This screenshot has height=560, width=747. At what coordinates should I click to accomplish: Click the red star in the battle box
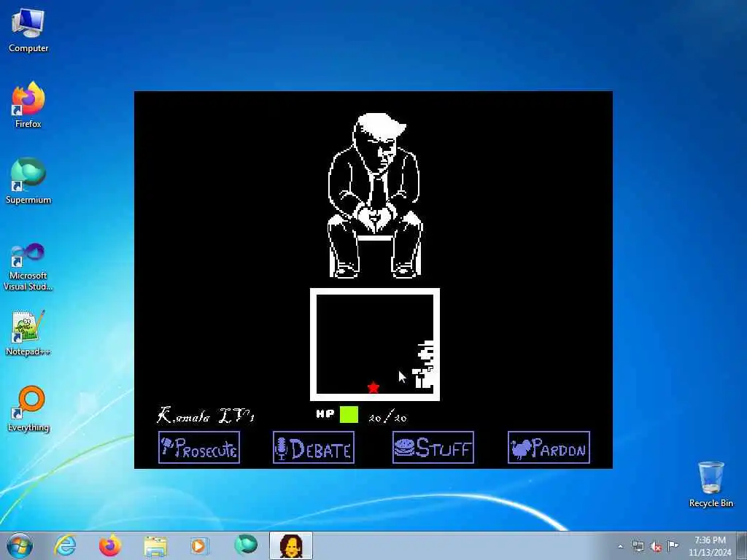[x=373, y=387]
